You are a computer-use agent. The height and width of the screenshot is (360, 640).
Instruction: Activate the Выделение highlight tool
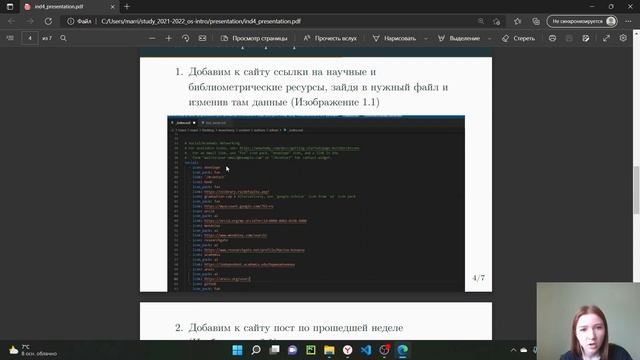[x=459, y=38]
